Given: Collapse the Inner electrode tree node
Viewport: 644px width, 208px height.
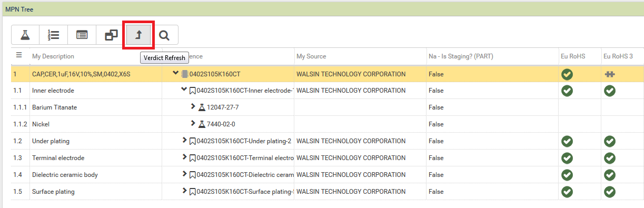Looking at the screenshot, I should pos(184,90).
